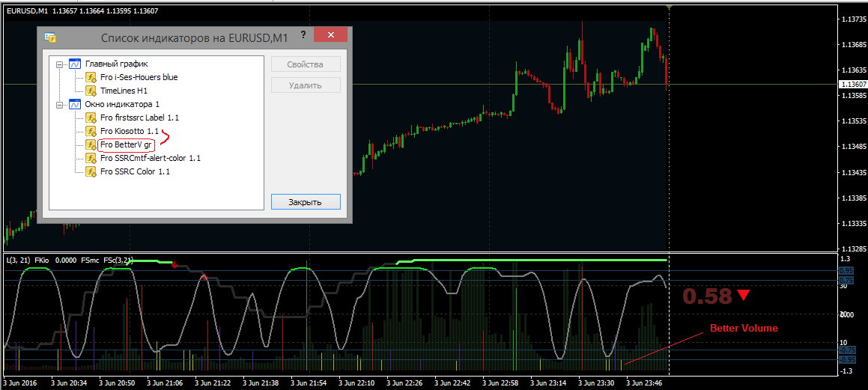The width and height of the screenshot is (868, 390).
Task: Click the positive 0.75 level label
Action: 846,281
